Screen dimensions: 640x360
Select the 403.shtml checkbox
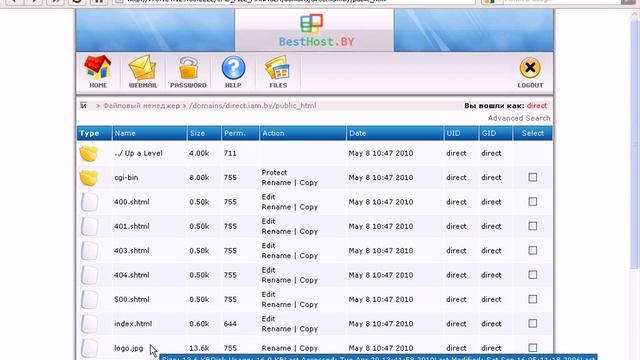[x=533, y=251]
